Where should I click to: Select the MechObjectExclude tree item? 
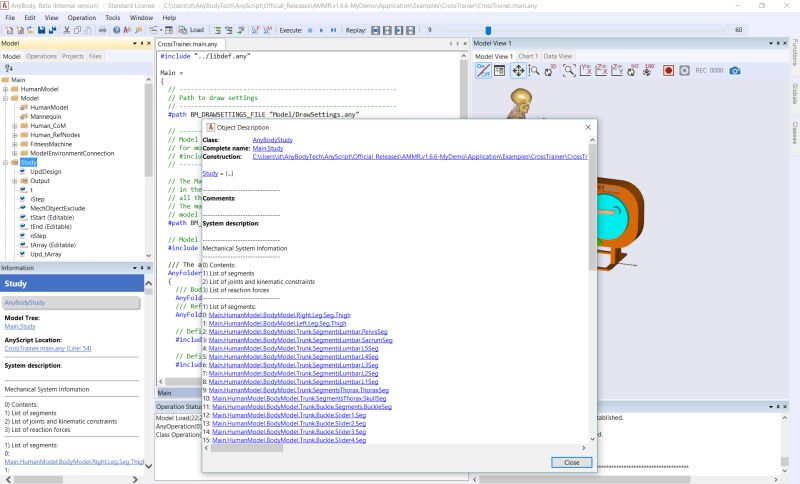(58, 209)
